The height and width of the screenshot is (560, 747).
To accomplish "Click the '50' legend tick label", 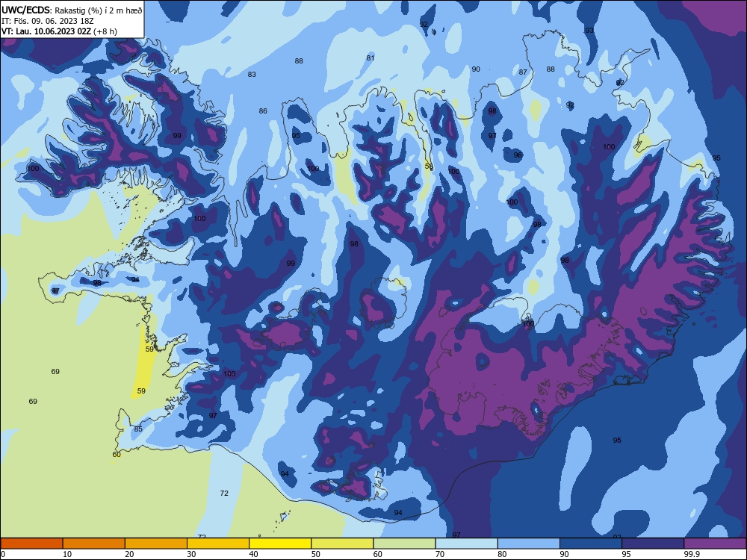I will pos(315,554).
